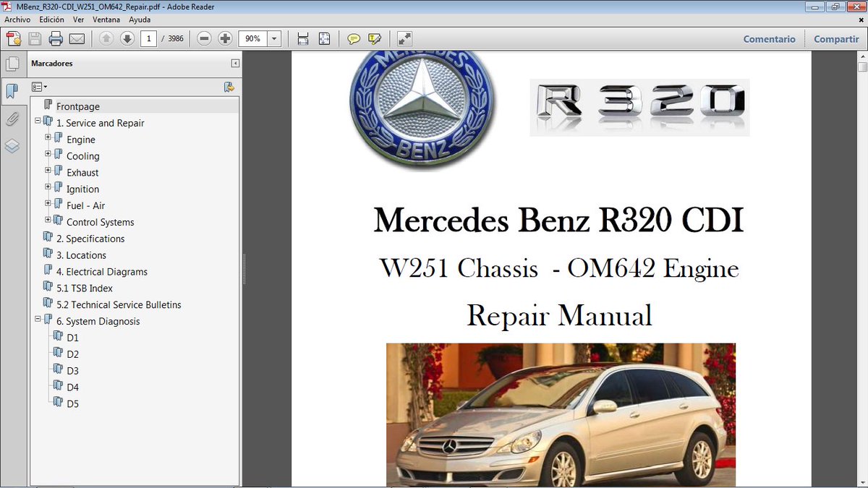This screenshot has width=868, height=488.
Task: Print the document using the printer icon
Action: coord(56,38)
